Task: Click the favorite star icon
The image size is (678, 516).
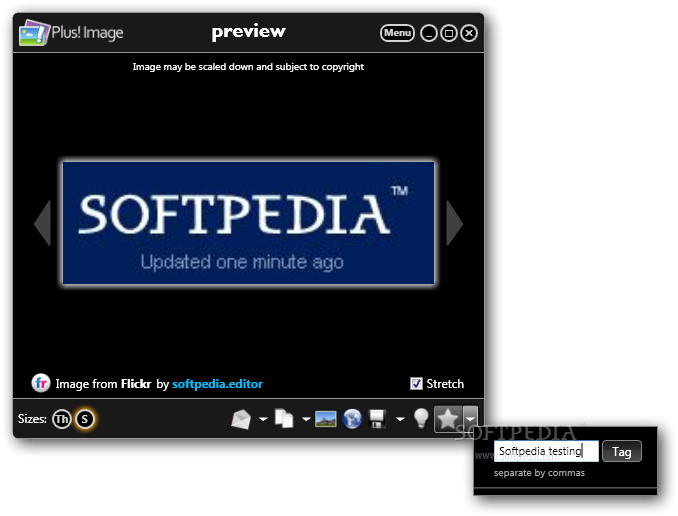Action: pos(448,419)
